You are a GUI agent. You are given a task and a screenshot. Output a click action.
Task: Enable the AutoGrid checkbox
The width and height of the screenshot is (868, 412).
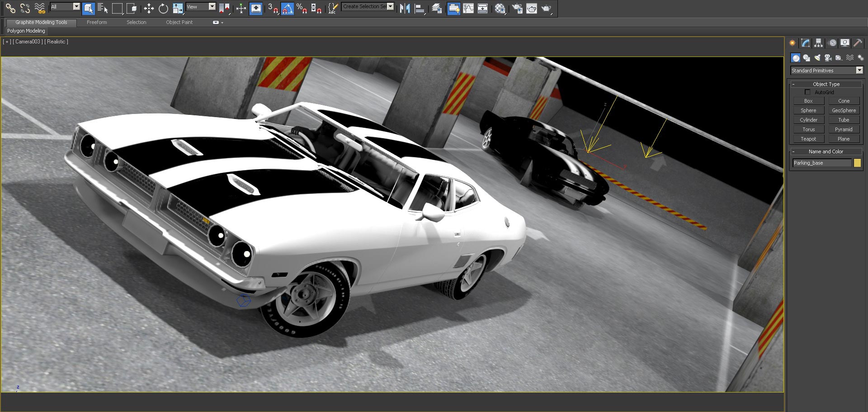click(808, 92)
